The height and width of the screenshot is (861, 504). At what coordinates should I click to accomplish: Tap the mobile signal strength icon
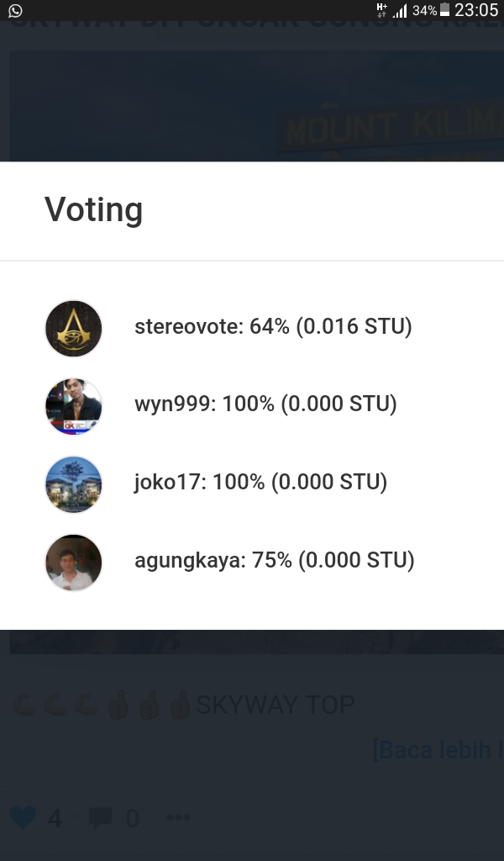(400, 11)
